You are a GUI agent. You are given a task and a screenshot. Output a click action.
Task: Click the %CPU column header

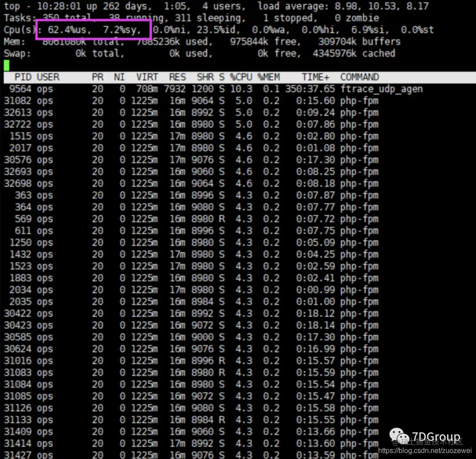[x=241, y=77]
